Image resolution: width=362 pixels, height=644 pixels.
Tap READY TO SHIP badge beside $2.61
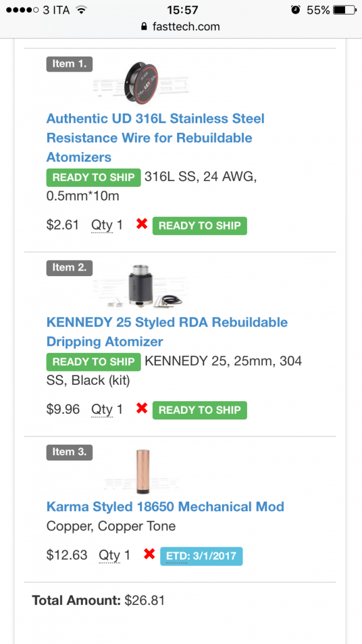(199, 226)
